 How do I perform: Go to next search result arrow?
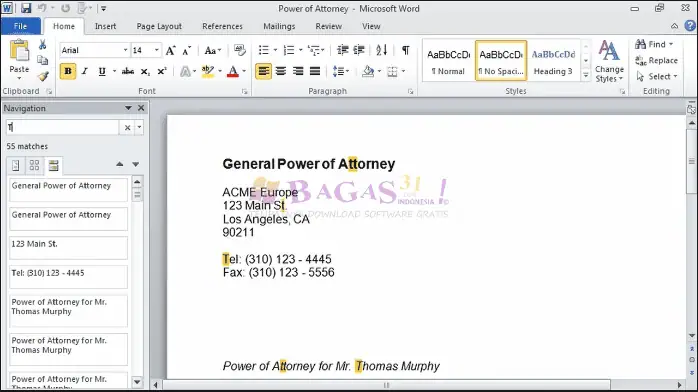coord(136,164)
